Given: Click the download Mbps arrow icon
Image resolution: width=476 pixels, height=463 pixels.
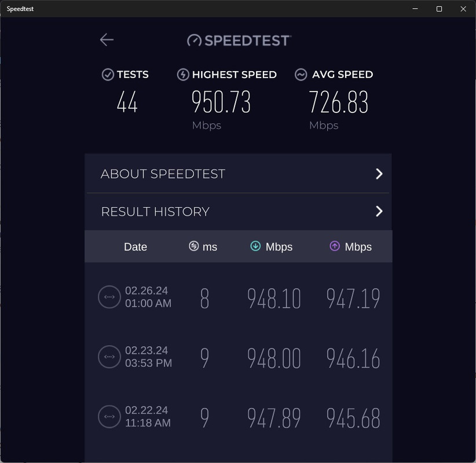Looking at the screenshot, I should point(255,246).
